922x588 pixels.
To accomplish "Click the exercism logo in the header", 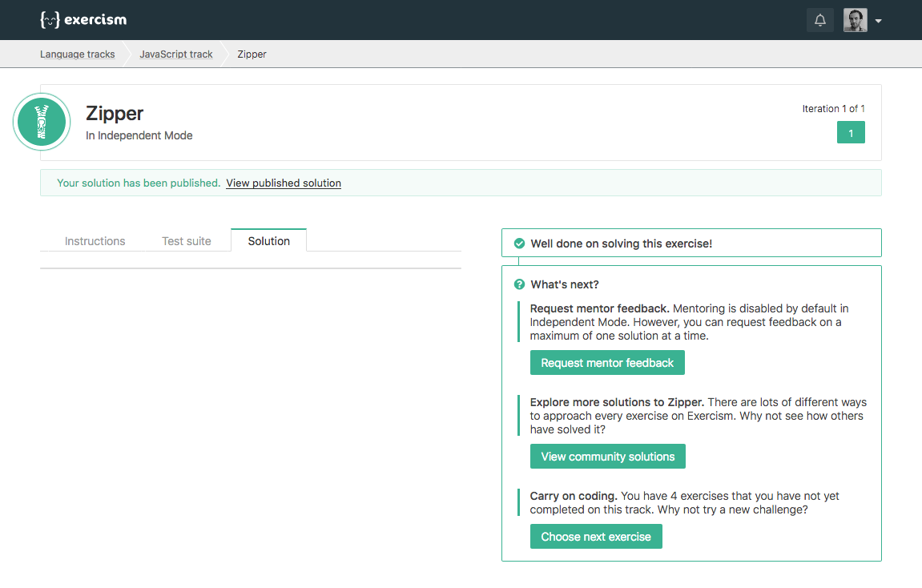I will [83, 19].
